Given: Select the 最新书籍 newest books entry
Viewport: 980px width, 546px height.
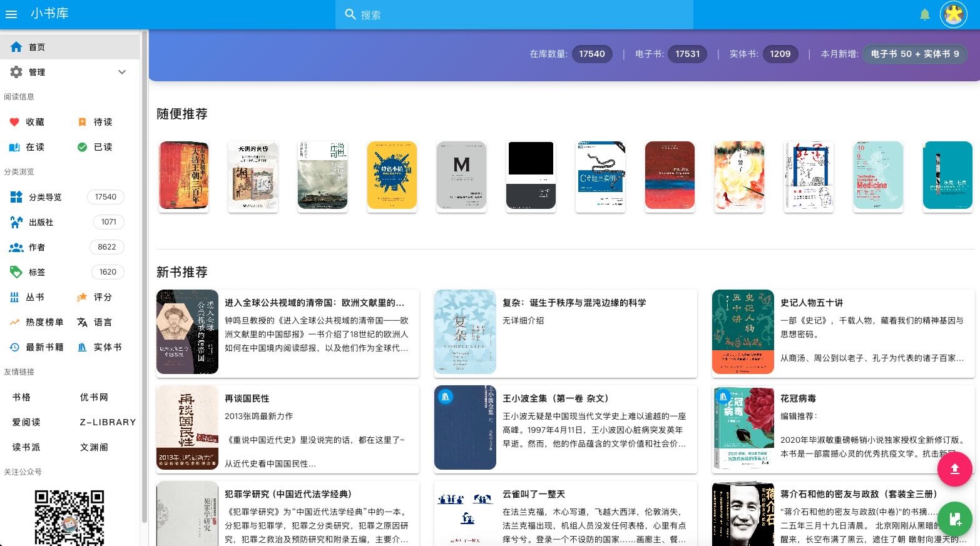Looking at the screenshot, I should (x=45, y=347).
